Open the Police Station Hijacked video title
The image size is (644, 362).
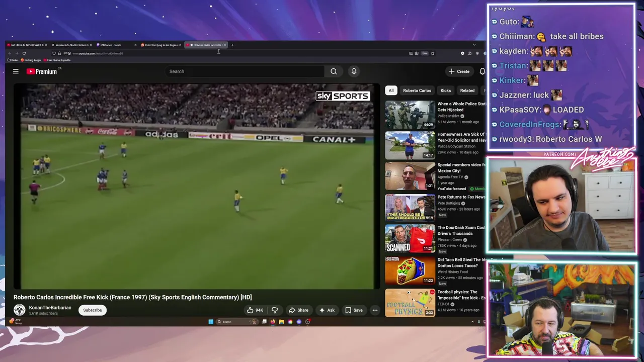(x=461, y=107)
